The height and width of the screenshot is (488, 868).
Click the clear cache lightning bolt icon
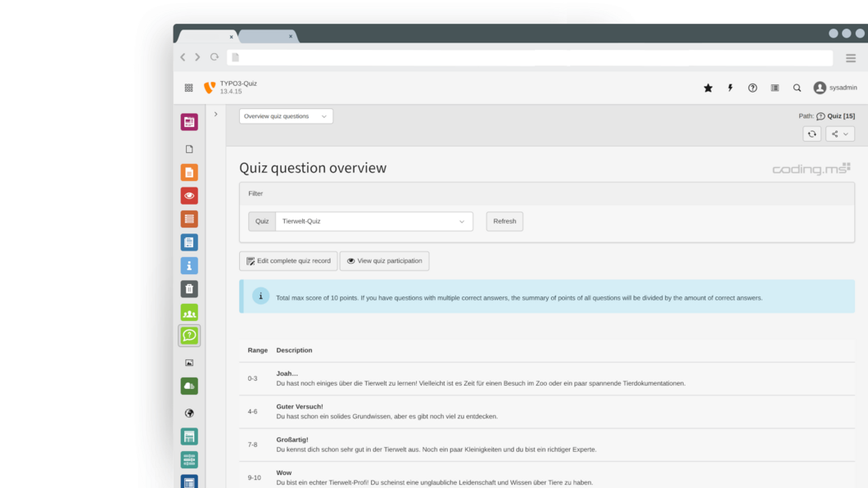(x=730, y=88)
